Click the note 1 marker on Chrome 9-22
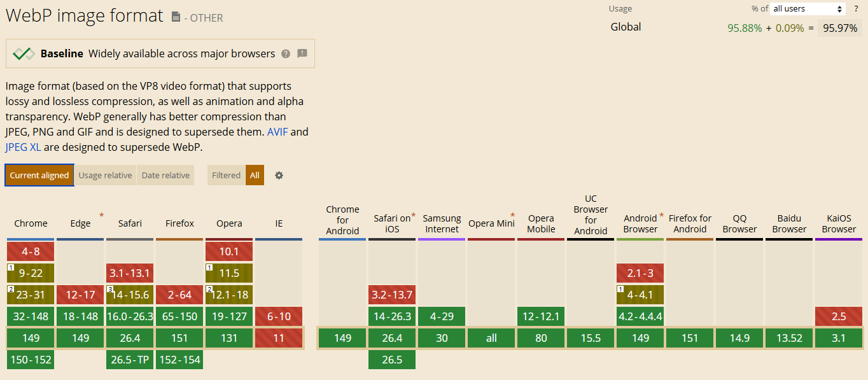The height and width of the screenshot is (380, 868). 10,267
